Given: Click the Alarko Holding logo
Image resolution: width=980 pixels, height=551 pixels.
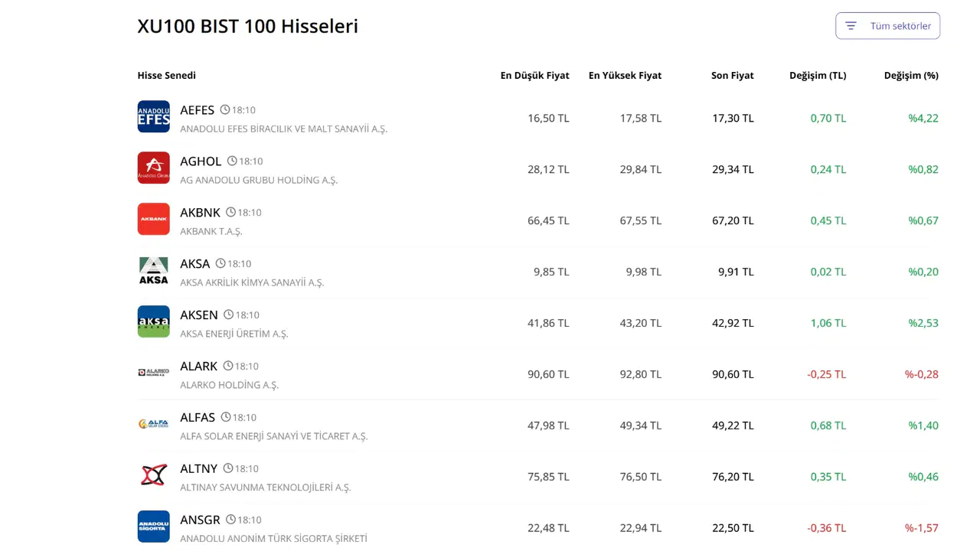Looking at the screenshot, I should [x=153, y=373].
